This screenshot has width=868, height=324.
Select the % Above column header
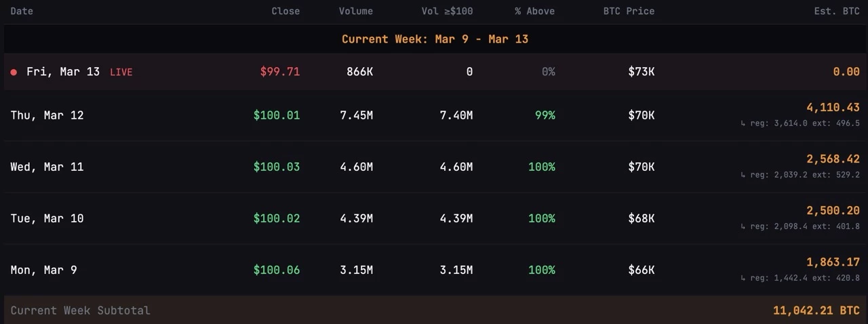coord(534,11)
